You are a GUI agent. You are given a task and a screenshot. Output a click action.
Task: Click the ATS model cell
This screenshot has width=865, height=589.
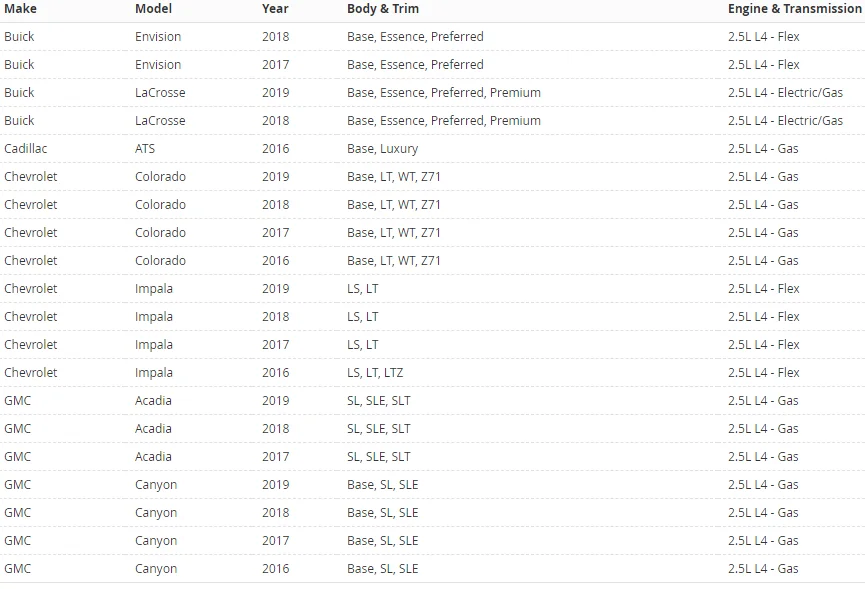coord(145,149)
